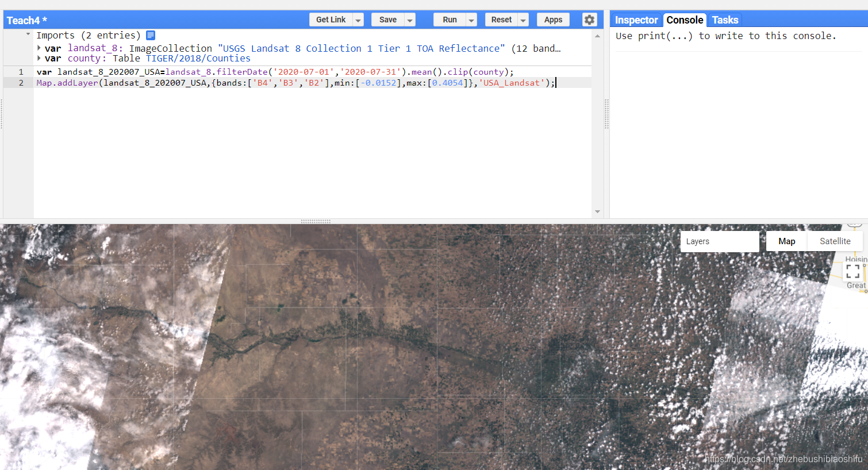The height and width of the screenshot is (470, 868).
Task: Collapse the Imports section
Action: pos(26,34)
